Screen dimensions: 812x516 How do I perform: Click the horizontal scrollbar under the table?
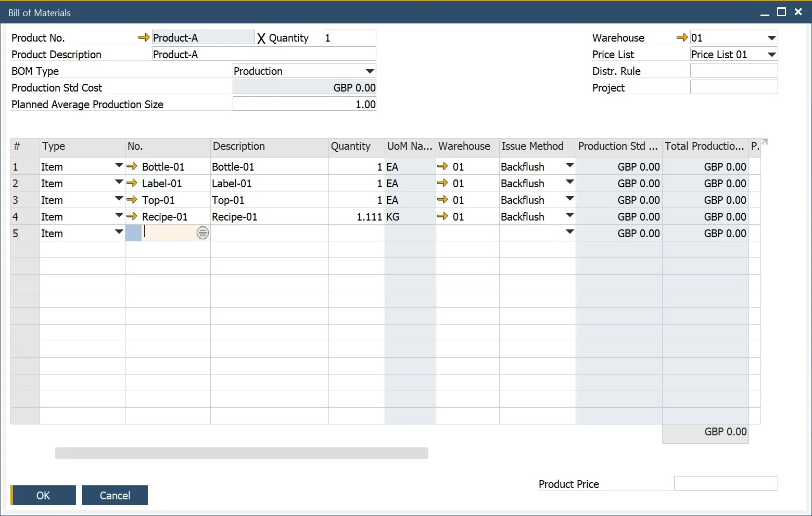[242, 453]
